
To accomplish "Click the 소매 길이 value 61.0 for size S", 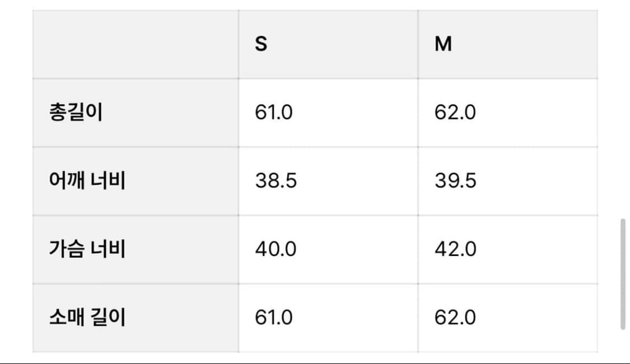I will (x=274, y=318).
